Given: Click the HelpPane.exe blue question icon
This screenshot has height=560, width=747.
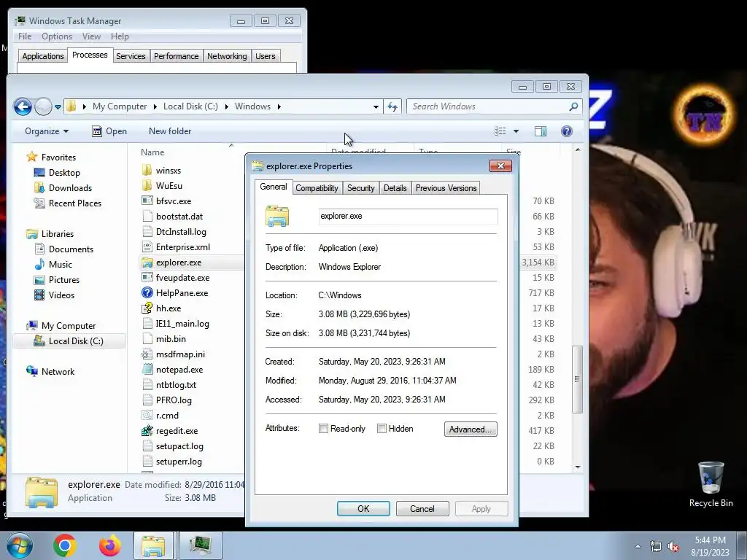Looking at the screenshot, I should tap(147, 293).
